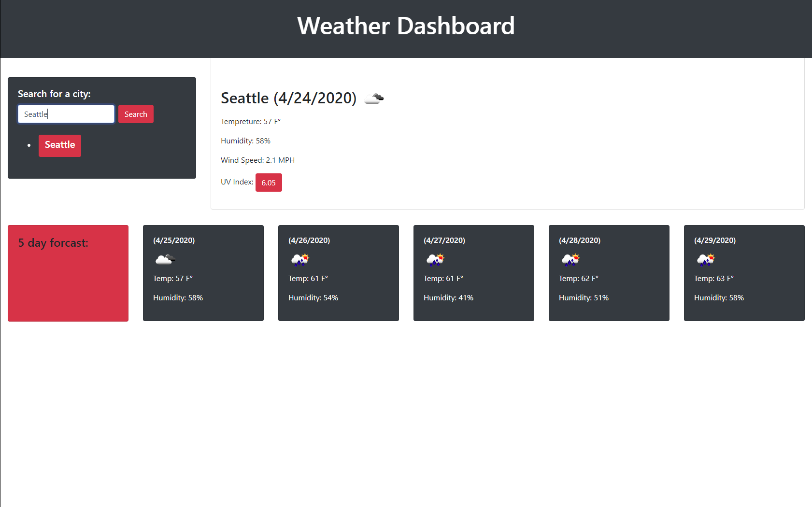Click the cloudy weather icon beside Seattle heading
The width and height of the screenshot is (812, 507).
coord(374,98)
